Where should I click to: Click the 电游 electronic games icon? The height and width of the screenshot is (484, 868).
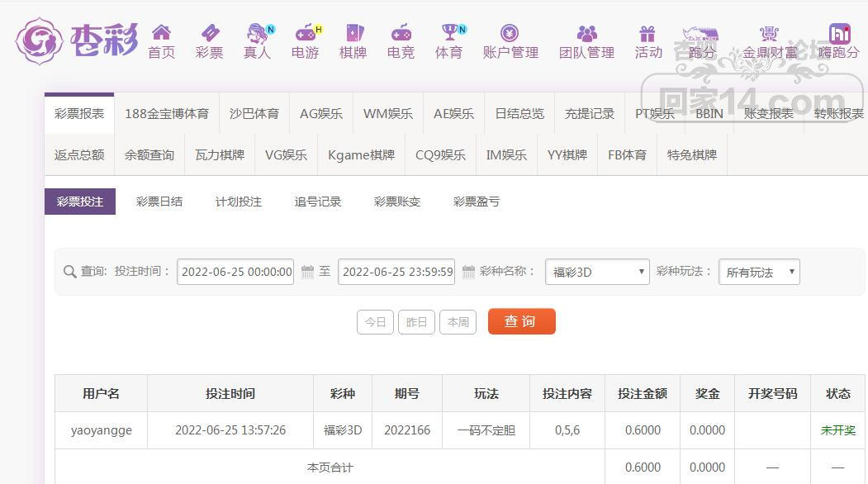pos(305,35)
